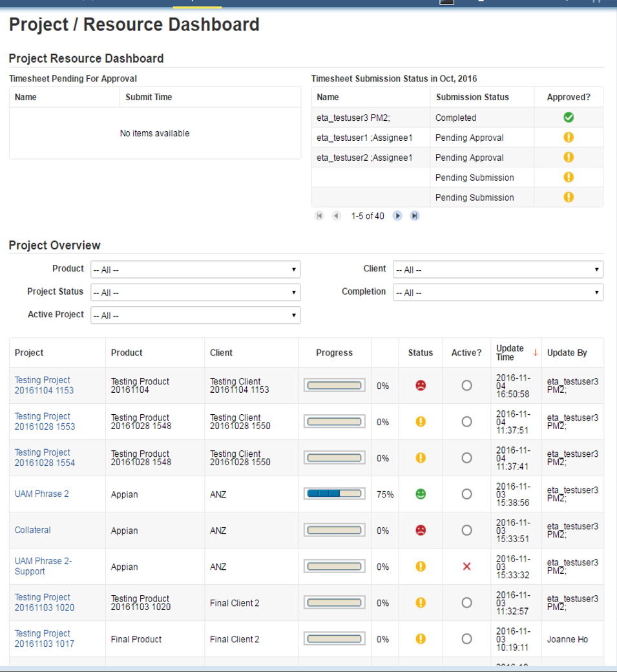Click the 'No items available' message
The width and height of the screenshot is (617, 672).
154,133
